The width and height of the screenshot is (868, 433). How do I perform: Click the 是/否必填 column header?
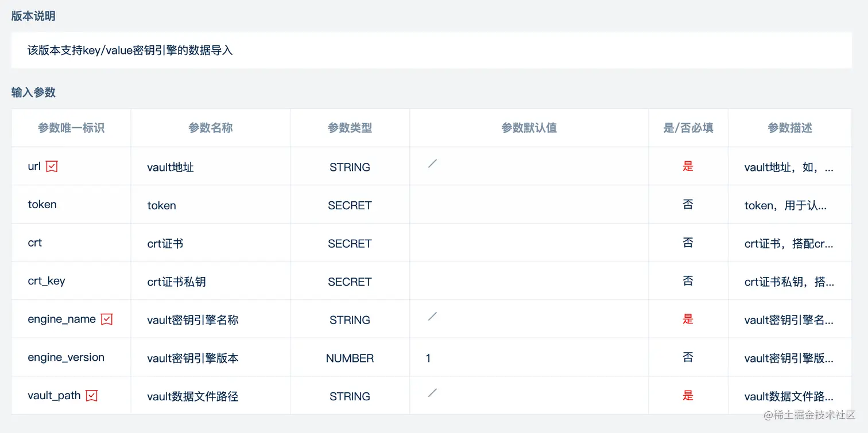688,128
